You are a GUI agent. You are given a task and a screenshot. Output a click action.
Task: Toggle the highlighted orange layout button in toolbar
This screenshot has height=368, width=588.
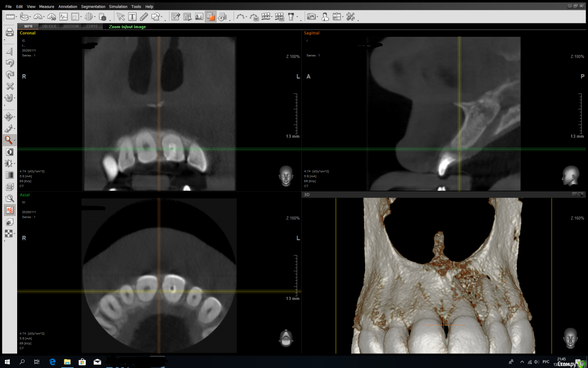(211, 17)
